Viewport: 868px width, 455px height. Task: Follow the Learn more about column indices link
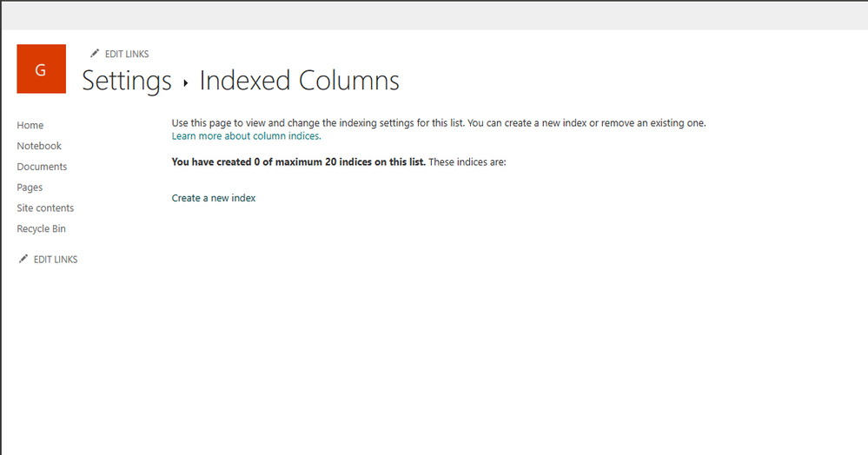pyautogui.click(x=247, y=136)
